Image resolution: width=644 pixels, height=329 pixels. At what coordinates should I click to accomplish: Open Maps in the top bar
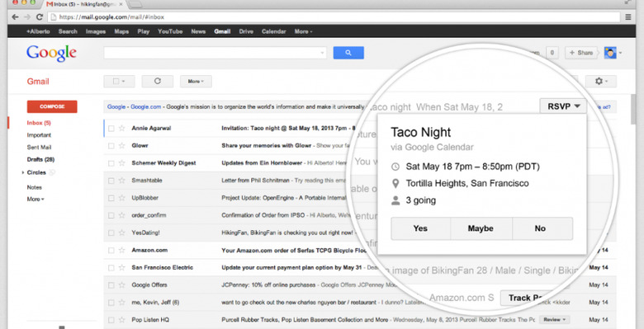(x=121, y=31)
